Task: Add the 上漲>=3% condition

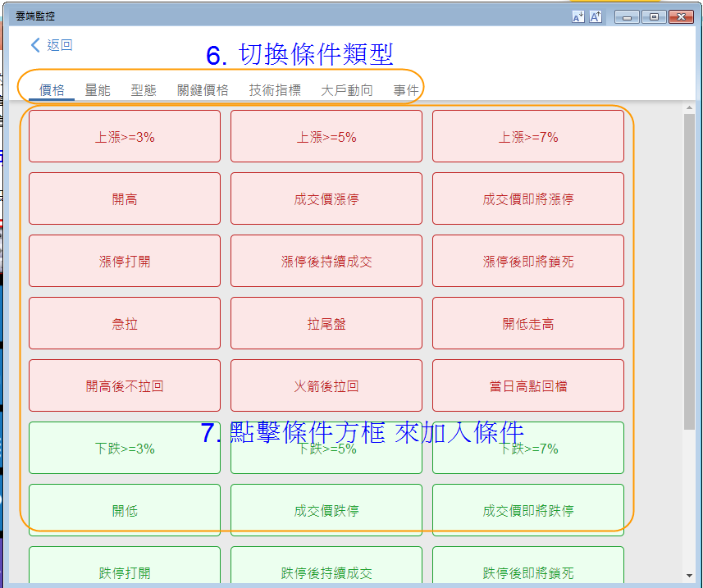Action: (125, 137)
